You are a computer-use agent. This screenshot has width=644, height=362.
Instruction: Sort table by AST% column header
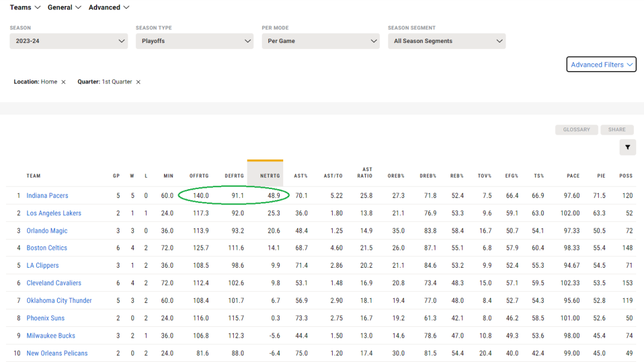[301, 176]
